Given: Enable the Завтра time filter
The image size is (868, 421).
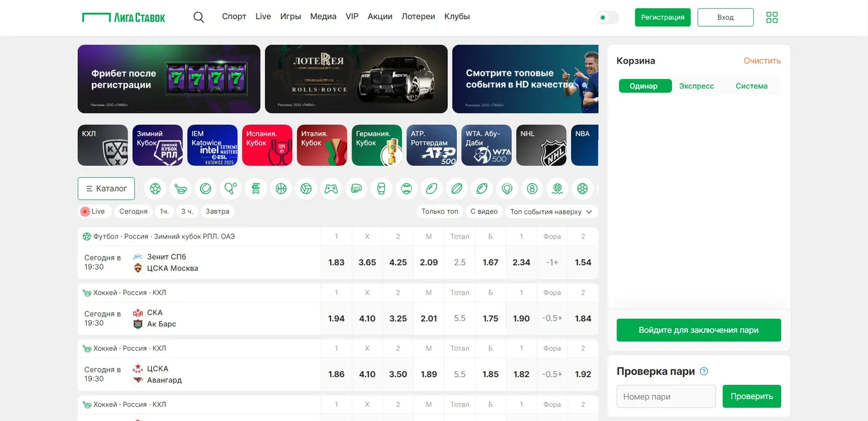Looking at the screenshot, I should click(x=218, y=211).
